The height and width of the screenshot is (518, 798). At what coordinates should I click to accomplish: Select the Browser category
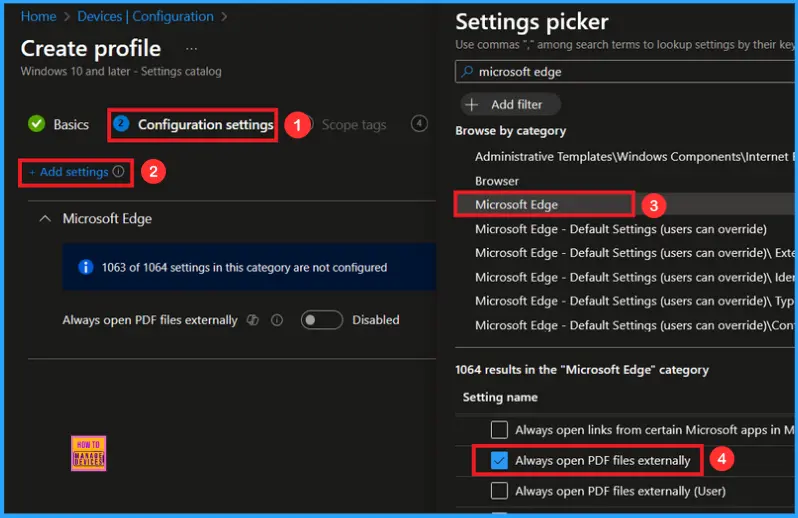coord(497,181)
